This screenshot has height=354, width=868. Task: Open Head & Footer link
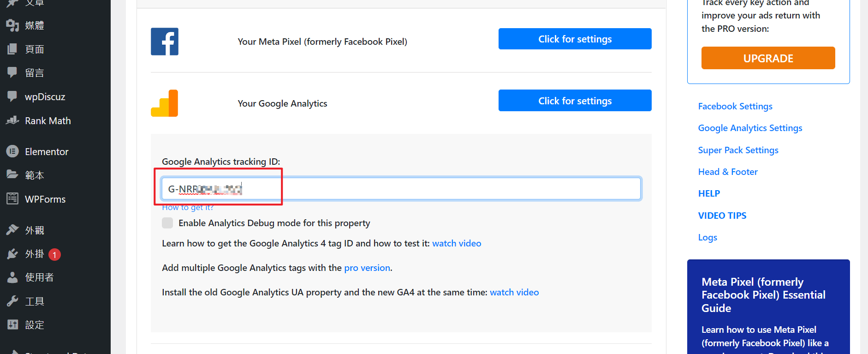tap(728, 172)
